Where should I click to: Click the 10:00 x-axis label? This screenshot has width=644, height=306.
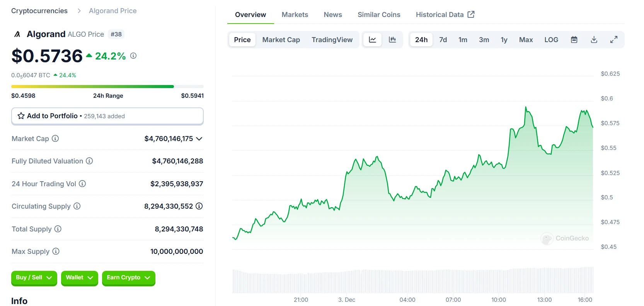click(499, 300)
